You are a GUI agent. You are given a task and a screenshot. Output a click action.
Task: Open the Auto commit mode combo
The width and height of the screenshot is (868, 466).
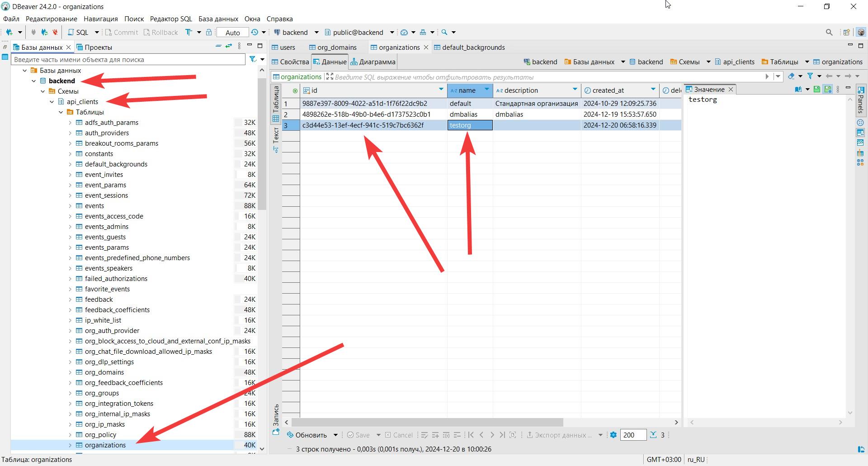coord(232,32)
